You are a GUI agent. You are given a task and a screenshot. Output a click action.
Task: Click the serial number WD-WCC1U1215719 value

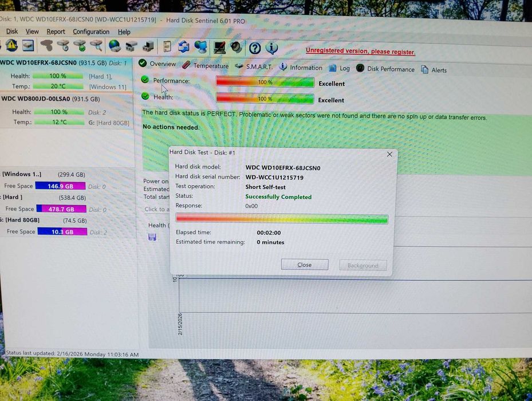pyautogui.click(x=274, y=177)
